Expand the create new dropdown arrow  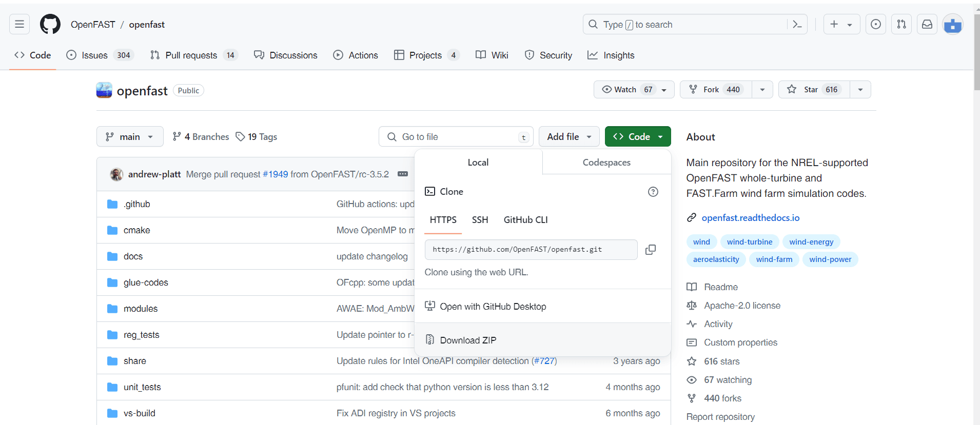pos(850,25)
